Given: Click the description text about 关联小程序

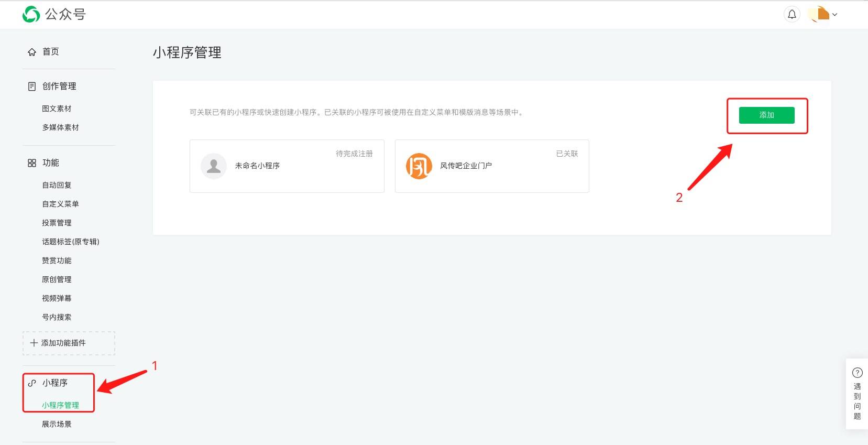Looking at the screenshot, I should [x=357, y=112].
